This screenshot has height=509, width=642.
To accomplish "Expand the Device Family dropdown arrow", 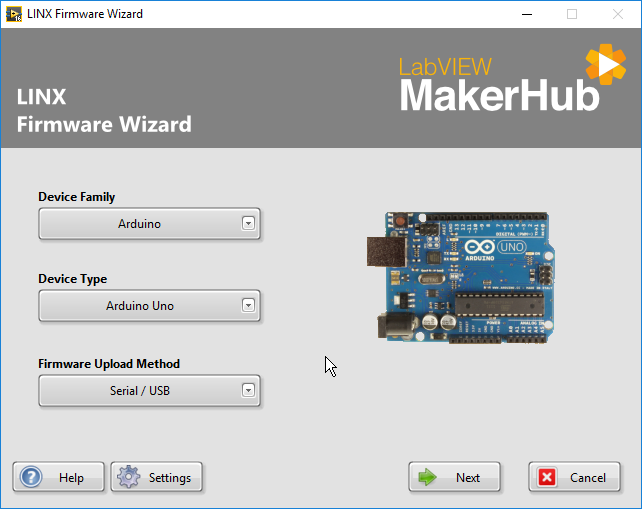I will click(249, 224).
